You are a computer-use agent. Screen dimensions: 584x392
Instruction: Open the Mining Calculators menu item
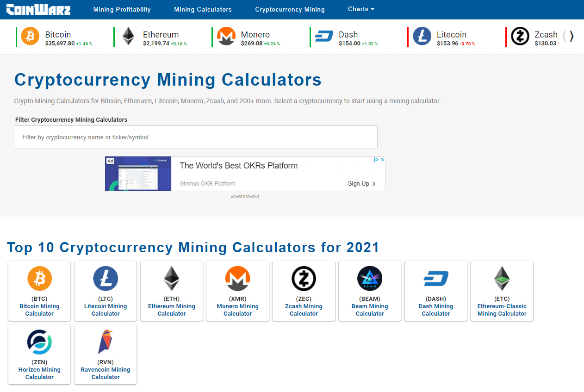click(203, 9)
